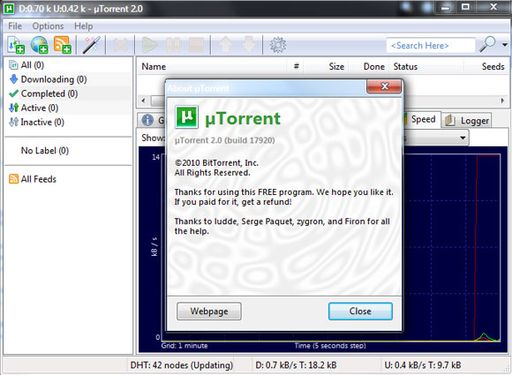512x375 pixels.
Task: Click torrent list scroll right arrow
Action: tap(502, 100)
